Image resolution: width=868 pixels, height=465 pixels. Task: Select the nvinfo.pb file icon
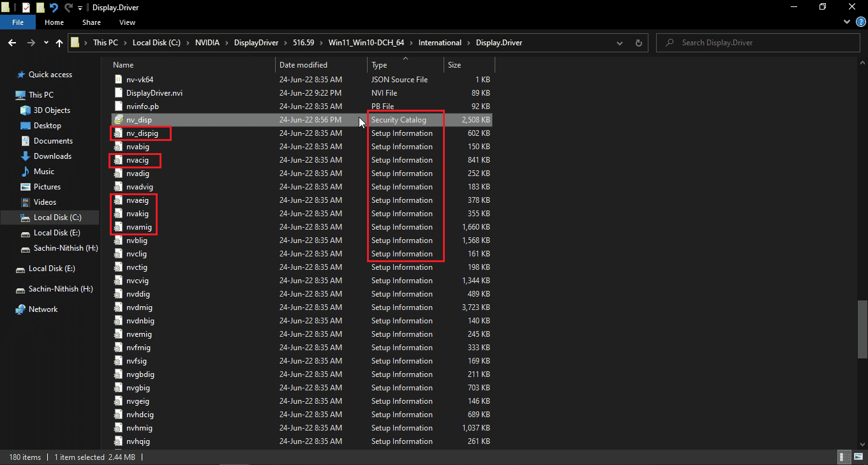pyautogui.click(x=118, y=107)
